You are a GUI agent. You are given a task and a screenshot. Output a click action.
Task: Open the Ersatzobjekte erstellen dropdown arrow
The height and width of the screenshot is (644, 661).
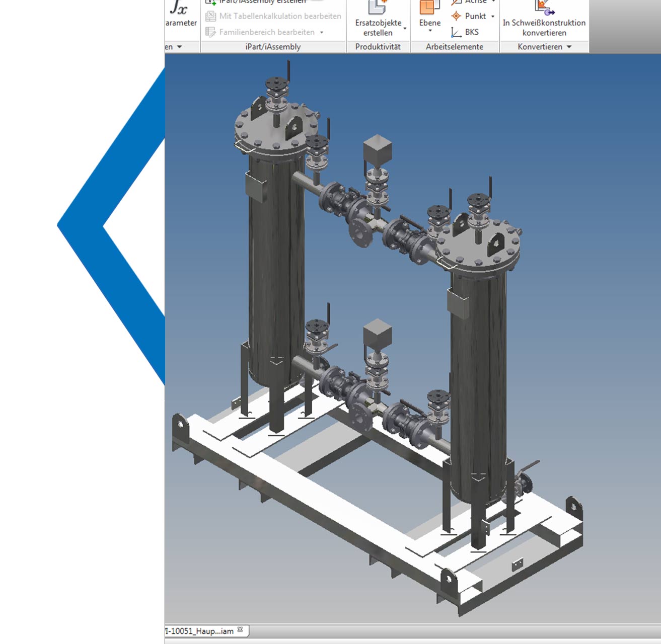[405, 29]
